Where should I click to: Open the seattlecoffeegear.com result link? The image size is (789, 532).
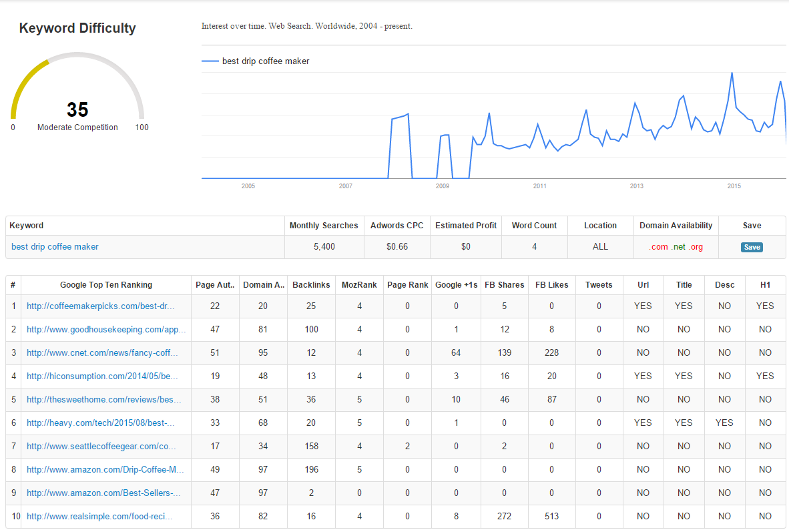[101, 446]
